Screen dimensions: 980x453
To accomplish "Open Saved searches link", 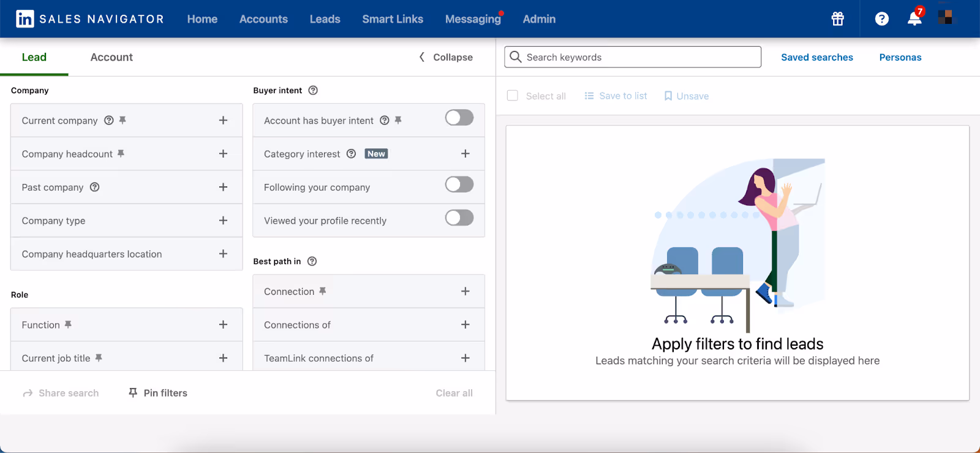I will [817, 57].
